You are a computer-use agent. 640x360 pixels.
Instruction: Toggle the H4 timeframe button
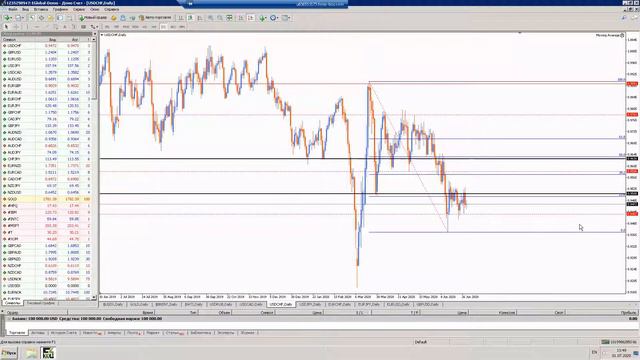pyautogui.click(x=154, y=27)
